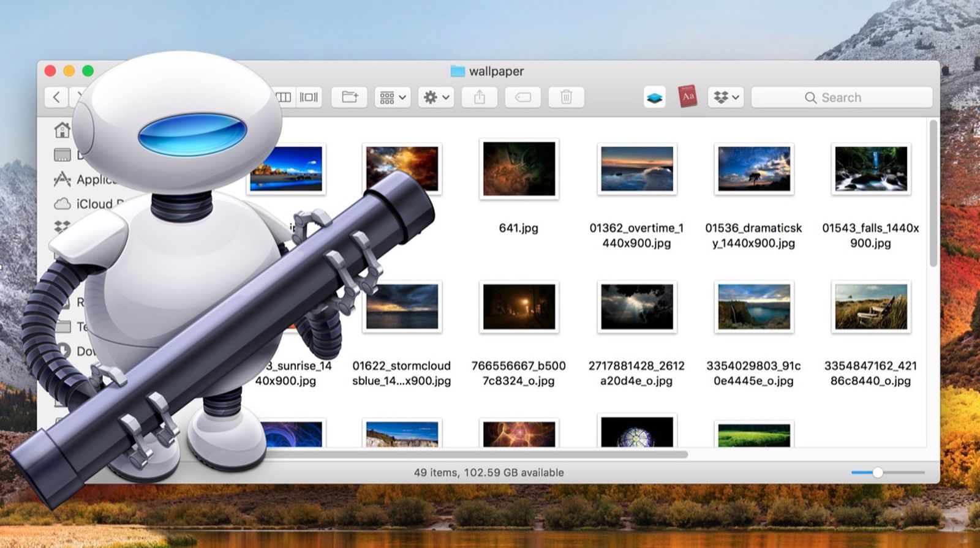The image size is (980, 548).
Task: Select the 01536_dramaticsky_1440x900.jpg file
Action: (x=753, y=169)
